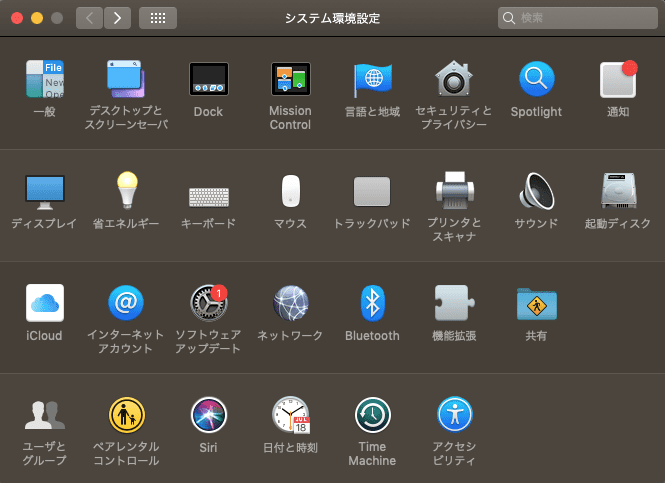Click the forward navigation arrow
665x483 pixels.
(117, 18)
